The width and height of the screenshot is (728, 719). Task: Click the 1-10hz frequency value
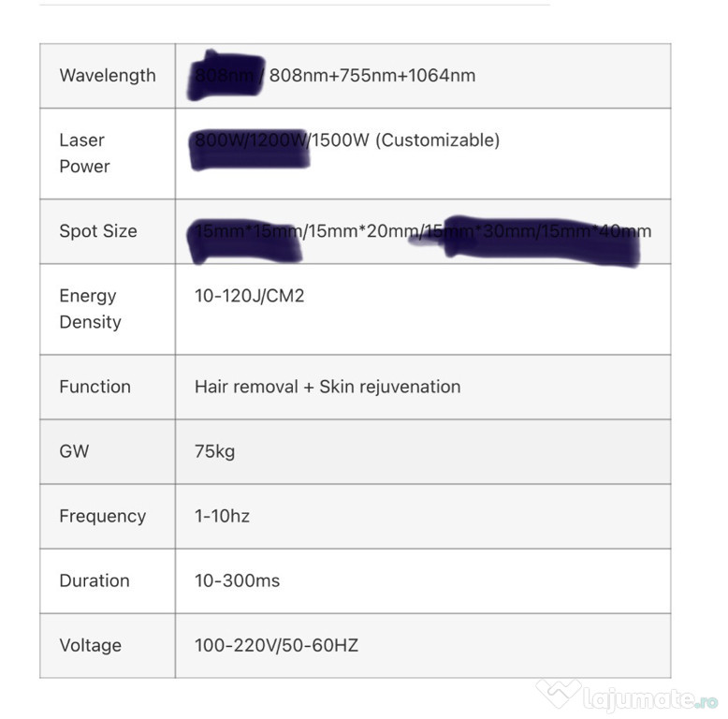tap(223, 516)
